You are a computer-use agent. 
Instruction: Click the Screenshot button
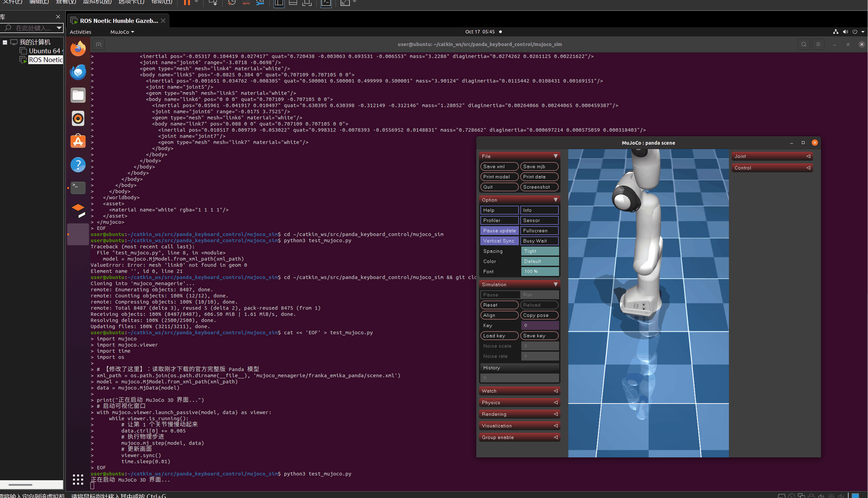point(539,187)
